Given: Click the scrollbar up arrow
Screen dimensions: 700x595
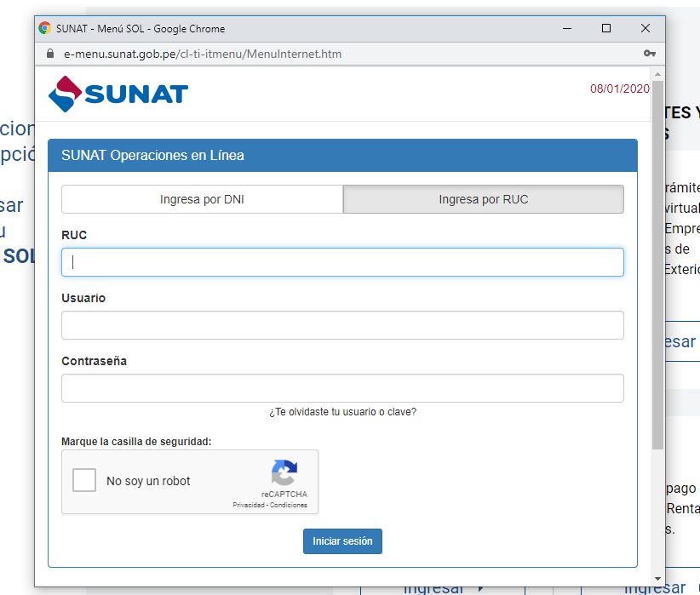Looking at the screenshot, I should pos(657,74).
